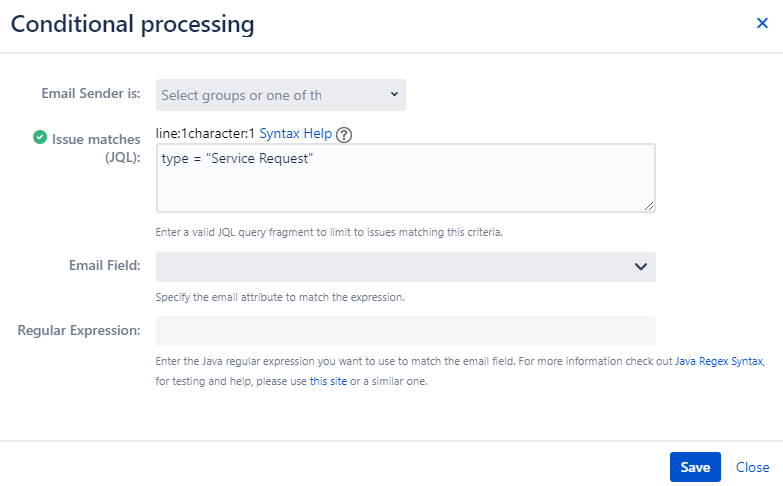The height and width of the screenshot is (486, 783).
Task: Click the "Conditional processing" dialog title
Action: [x=132, y=24]
